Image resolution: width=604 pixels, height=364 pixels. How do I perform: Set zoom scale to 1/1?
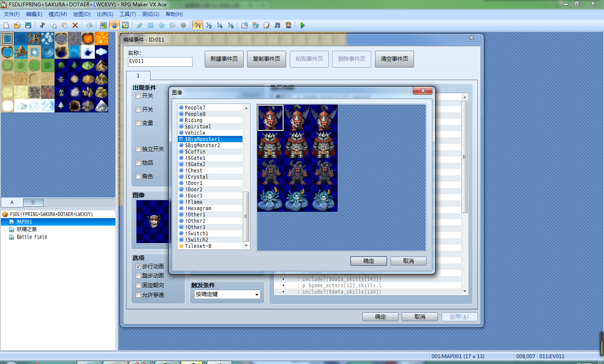(x=198, y=25)
